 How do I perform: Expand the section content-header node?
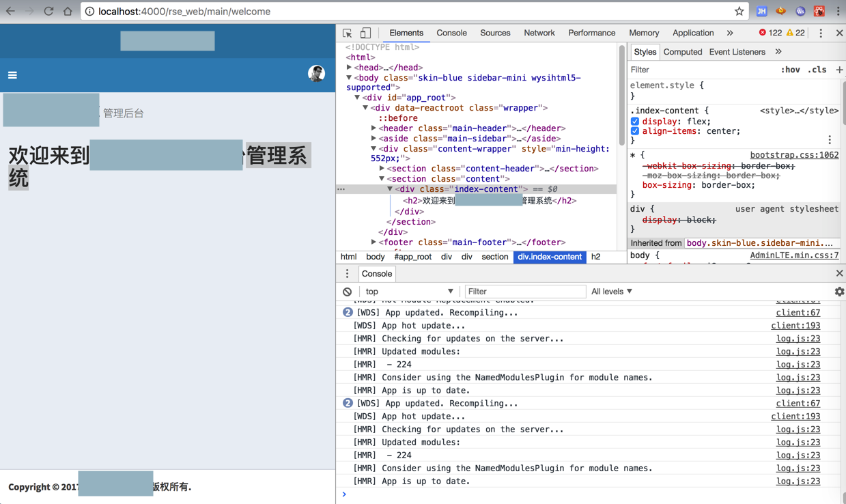(382, 169)
